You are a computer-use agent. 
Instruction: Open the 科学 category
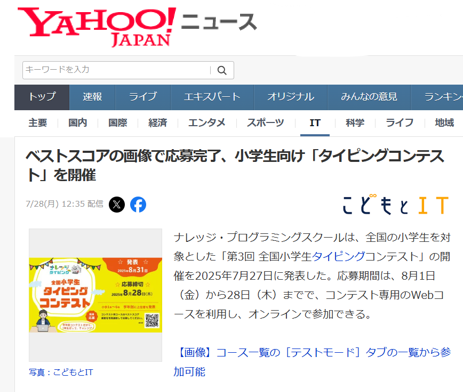point(355,123)
